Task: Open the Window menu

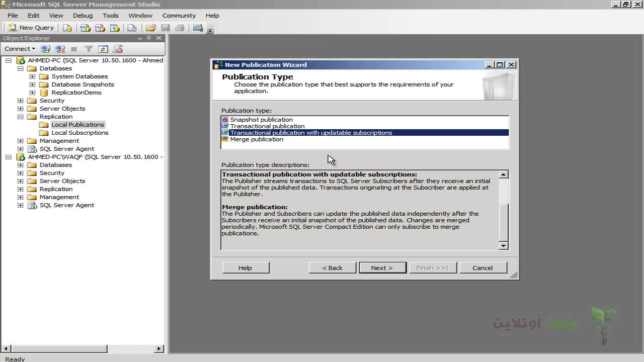Action: tap(140, 16)
